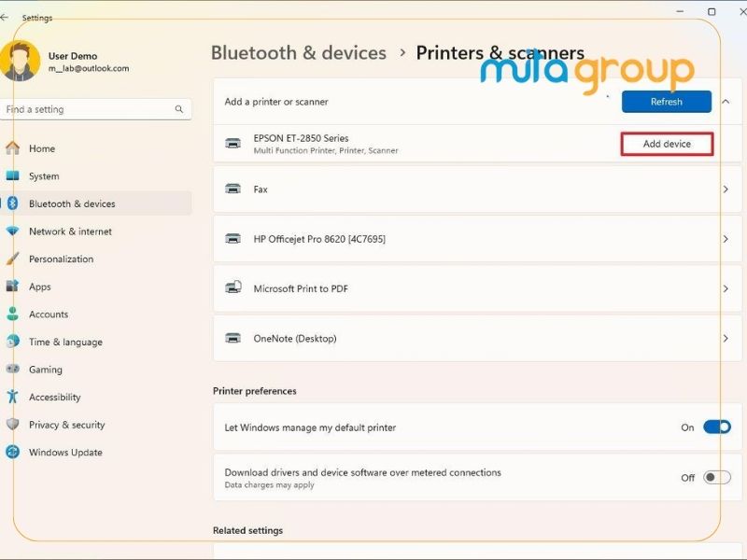
Task: Click the Fax printer icon
Action: 233,189
